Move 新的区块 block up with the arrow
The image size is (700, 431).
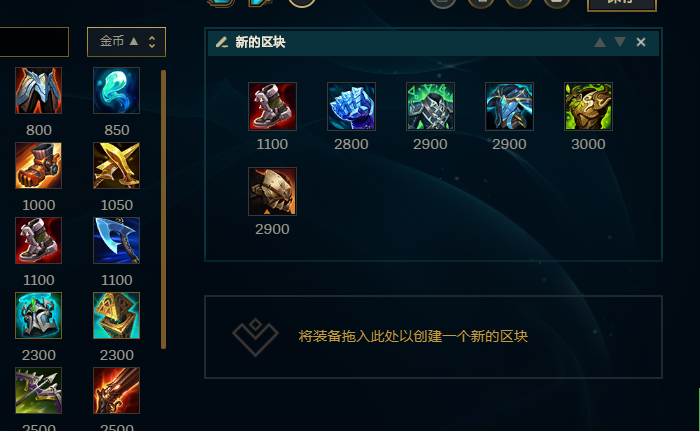point(600,42)
